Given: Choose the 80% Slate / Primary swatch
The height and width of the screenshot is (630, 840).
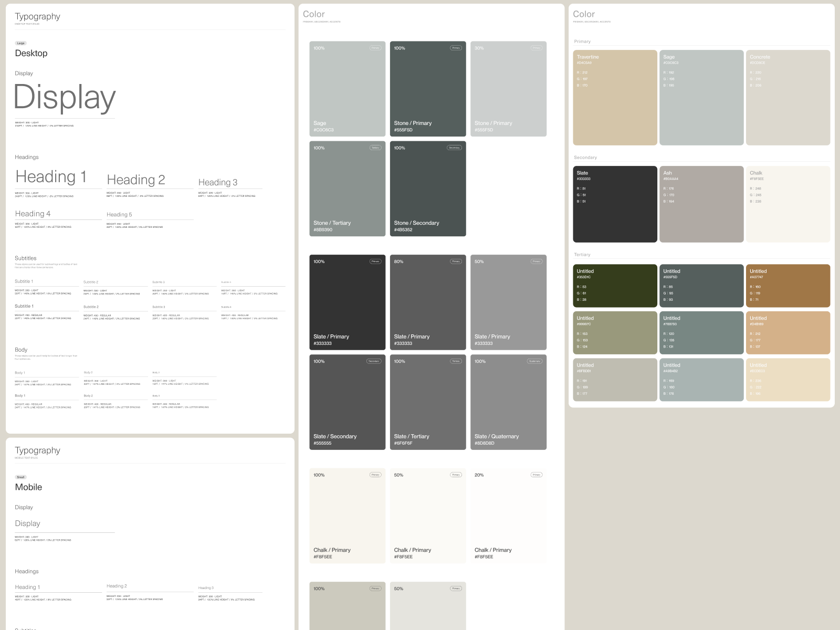Looking at the screenshot, I should 428,302.
